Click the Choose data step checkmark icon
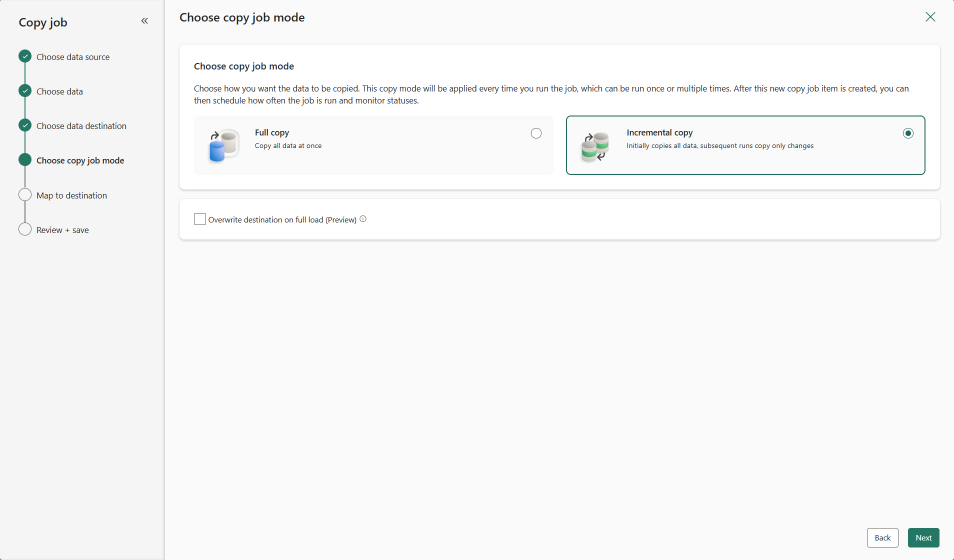The height and width of the screenshot is (560, 954). [25, 91]
